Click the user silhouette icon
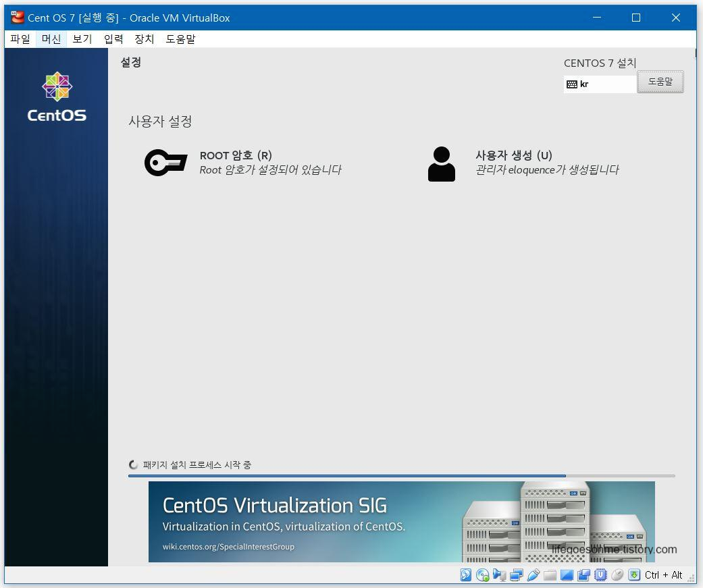Viewport: 703px width, 588px height. (442, 164)
